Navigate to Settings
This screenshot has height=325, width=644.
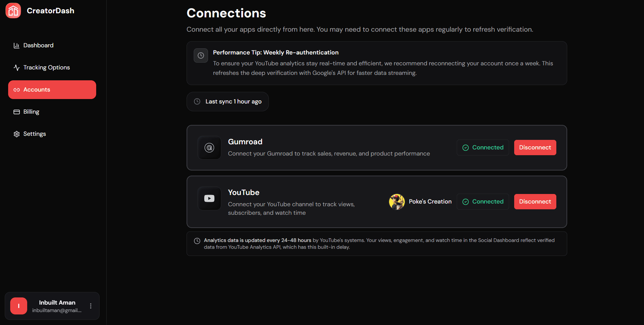tap(52, 134)
